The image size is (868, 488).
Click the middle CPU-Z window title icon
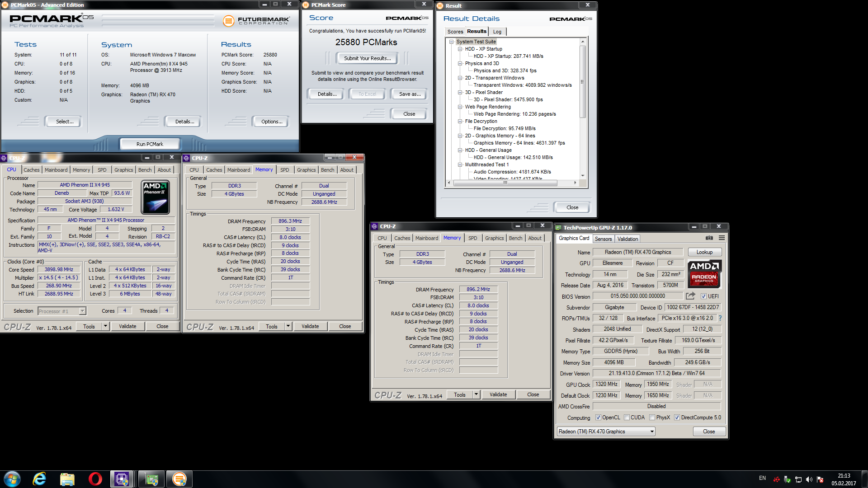click(186, 158)
